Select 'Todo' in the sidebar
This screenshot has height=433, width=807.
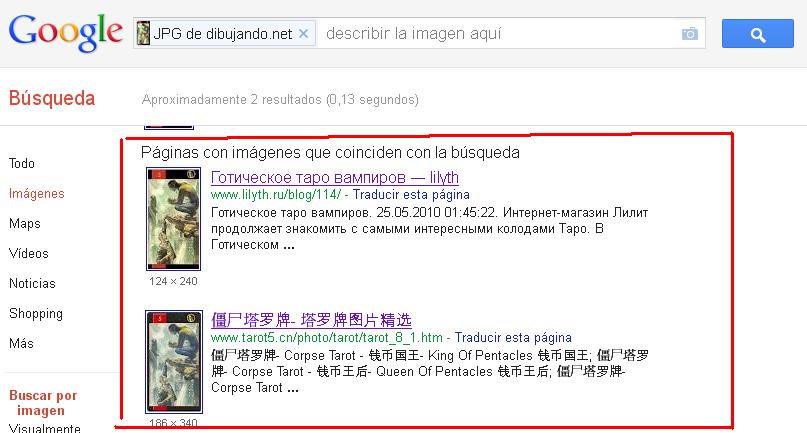pyautogui.click(x=22, y=164)
